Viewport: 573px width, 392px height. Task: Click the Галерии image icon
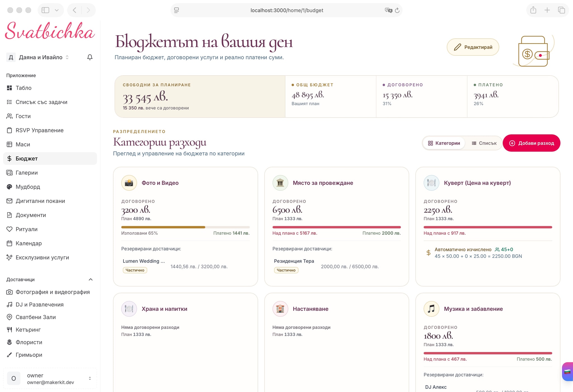click(10, 173)
